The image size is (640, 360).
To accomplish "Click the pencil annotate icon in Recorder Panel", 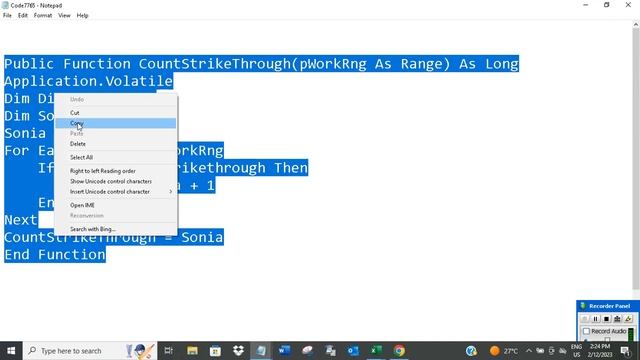I will coord(629,319).
